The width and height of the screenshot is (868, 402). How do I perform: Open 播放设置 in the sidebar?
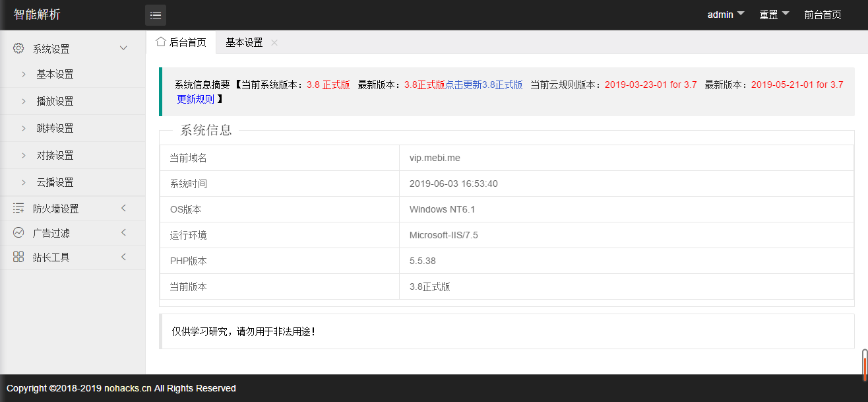coord(73,102)
